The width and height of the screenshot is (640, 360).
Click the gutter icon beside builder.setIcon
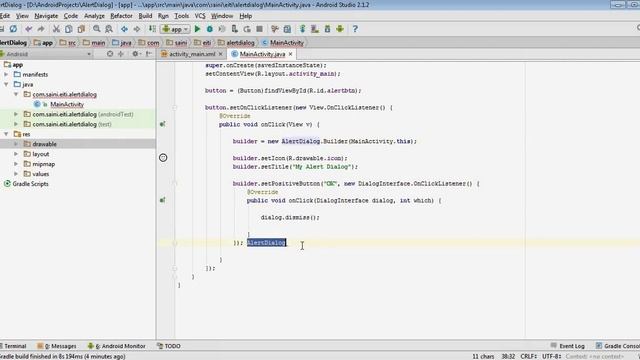tap(163, 158)
